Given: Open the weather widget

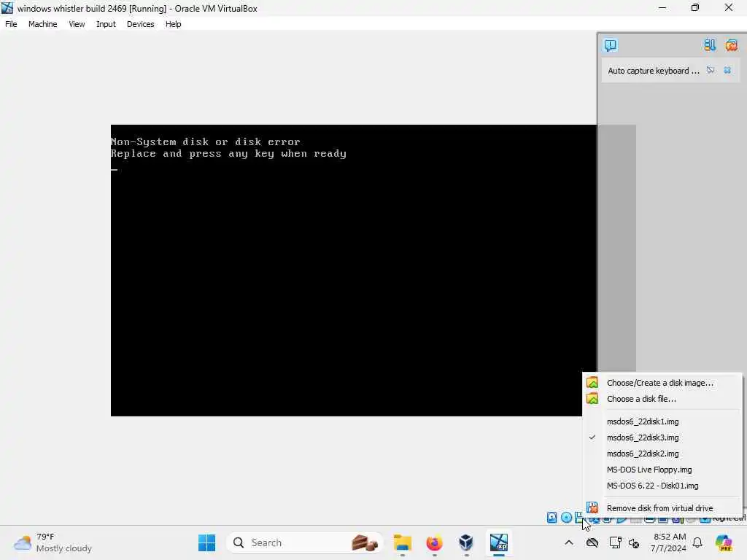Looking at the screenshot, I should [x=53, y=542].
